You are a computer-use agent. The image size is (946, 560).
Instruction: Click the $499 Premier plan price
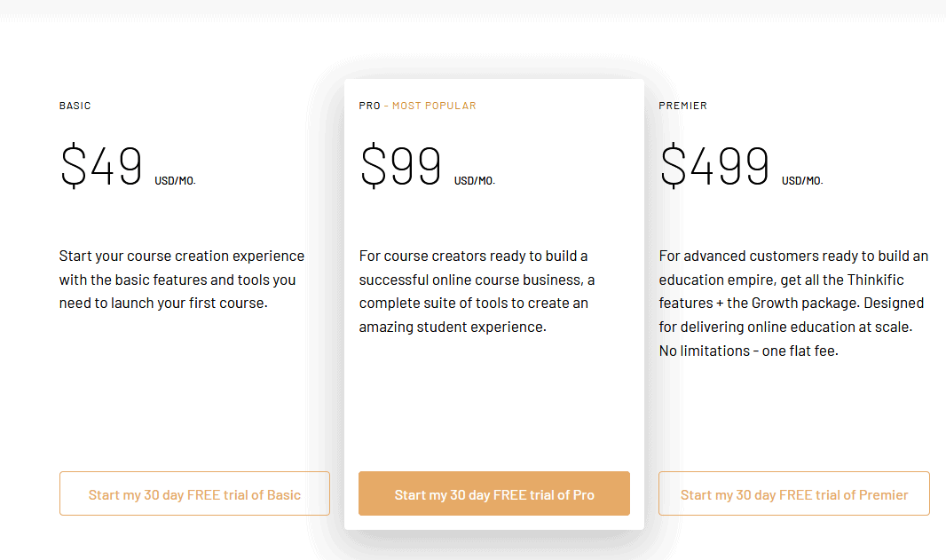point(714,165)
